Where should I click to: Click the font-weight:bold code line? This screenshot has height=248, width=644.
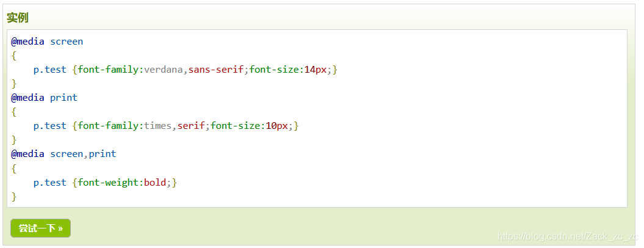click(105, 182)
